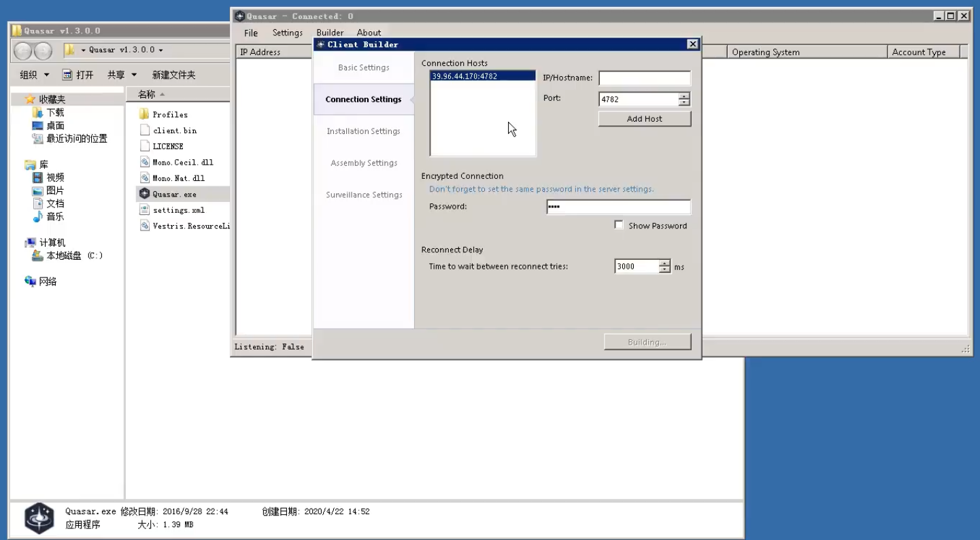The width and height of the screenshot is (980, 540).
Task: Open Downloads folder in favorites sidebar
Action: (54, 112)
